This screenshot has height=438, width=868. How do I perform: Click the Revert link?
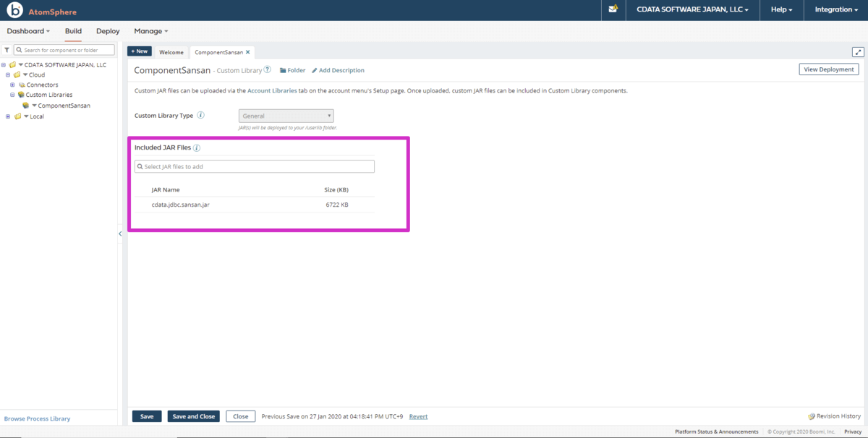[418, 416]
